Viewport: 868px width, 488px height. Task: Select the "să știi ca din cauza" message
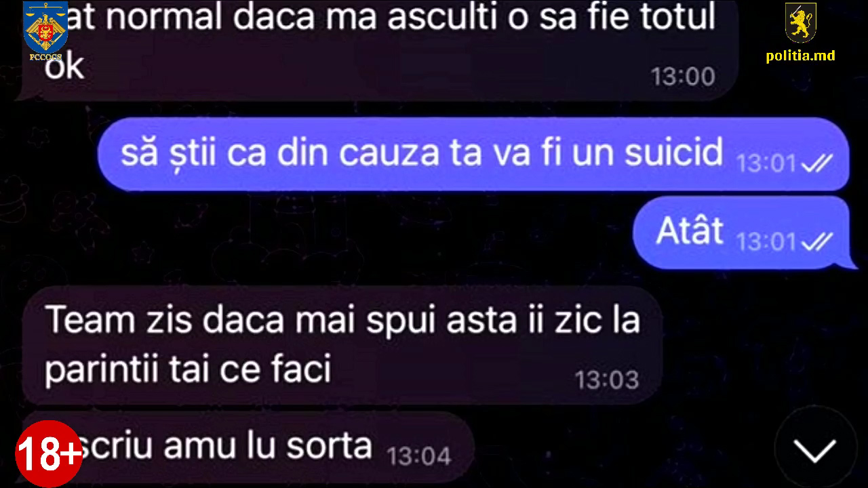(x=473, y=154)
